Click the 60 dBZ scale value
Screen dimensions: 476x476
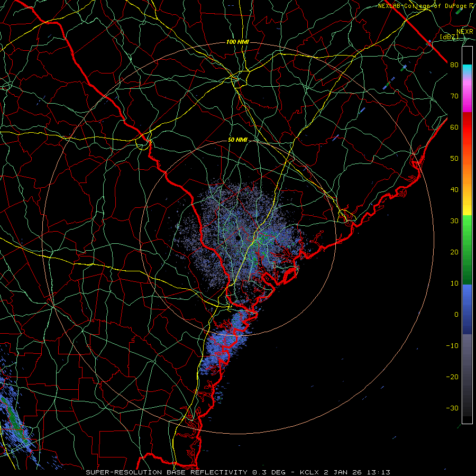[454, 127]
